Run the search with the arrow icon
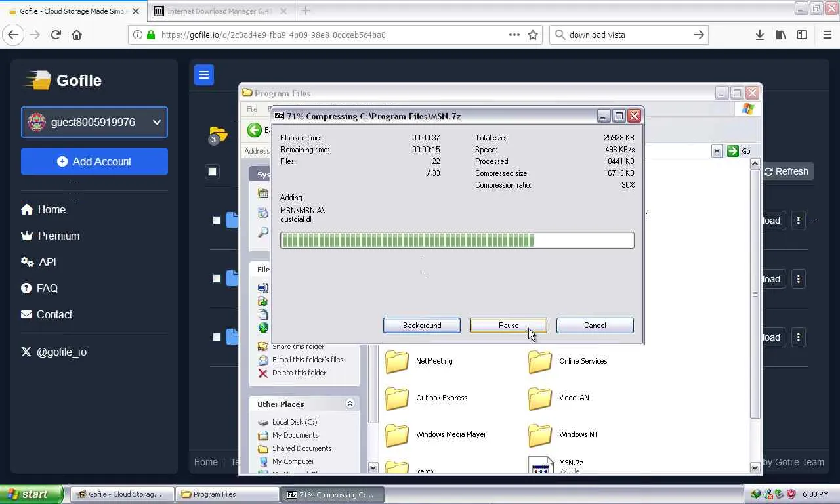This screenshot has height=504, width=840. pos(699,35)
